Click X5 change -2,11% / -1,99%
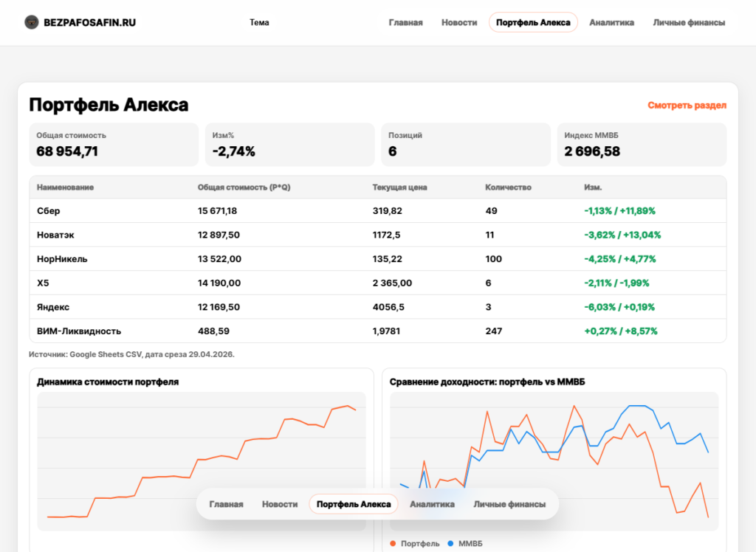 pos(616,283)
